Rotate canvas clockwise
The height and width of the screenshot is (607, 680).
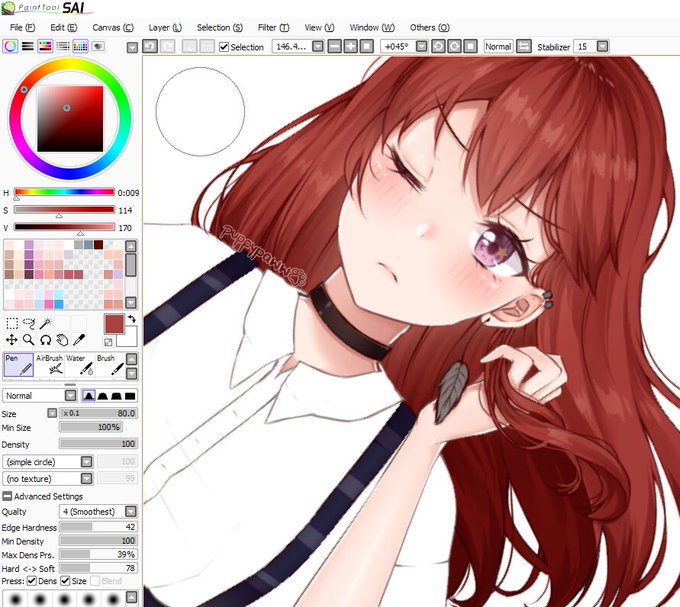click(x=454, y=46)
